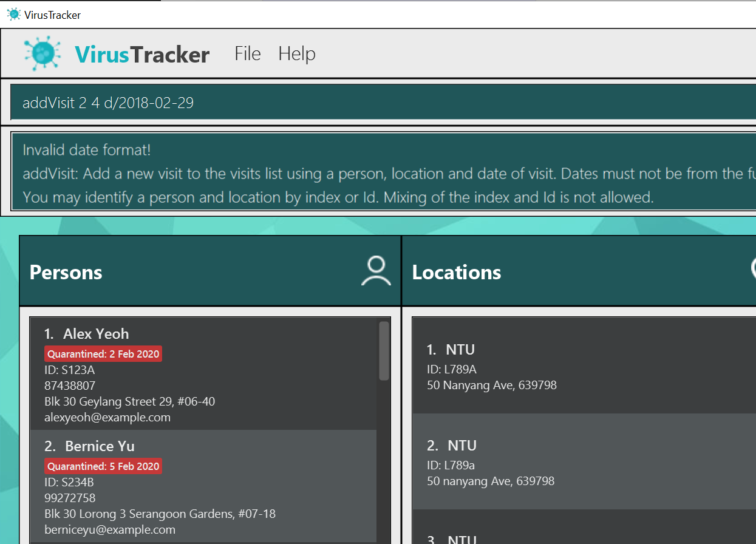Viewport: 756px width, 544px height.
Task: Click the VirusTracker virus logo icon
Action: [43, 53]
